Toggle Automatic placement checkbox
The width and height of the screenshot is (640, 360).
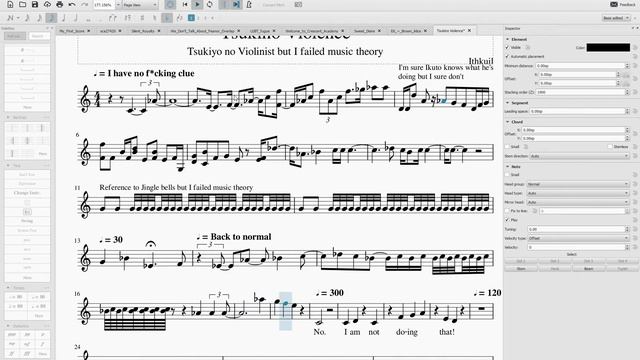point(507,56)
